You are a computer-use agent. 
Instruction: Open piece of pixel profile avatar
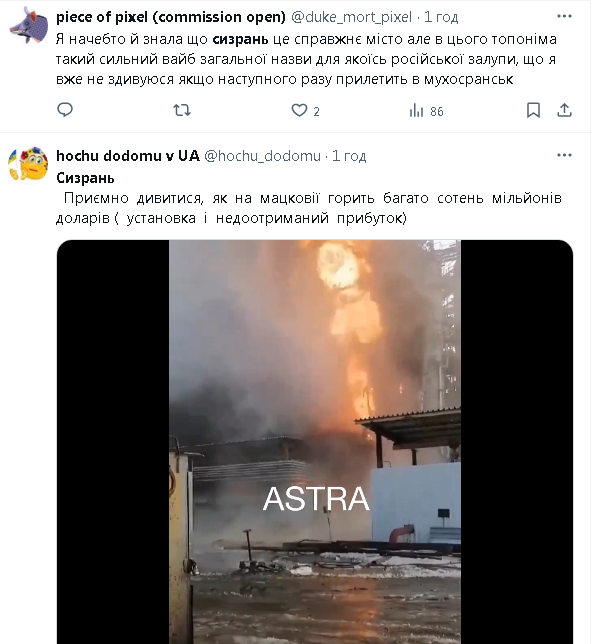28,25
